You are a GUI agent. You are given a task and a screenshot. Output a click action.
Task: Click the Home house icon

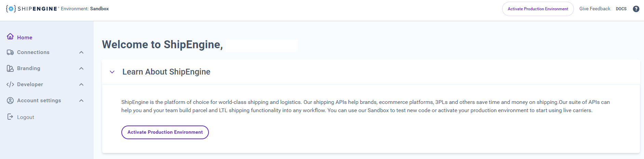pyautogui.click(x=10, y=37)
